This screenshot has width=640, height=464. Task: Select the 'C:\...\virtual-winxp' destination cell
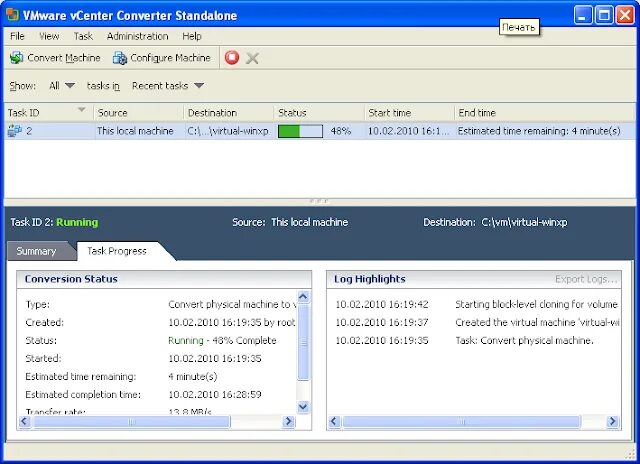click(228, 131)
